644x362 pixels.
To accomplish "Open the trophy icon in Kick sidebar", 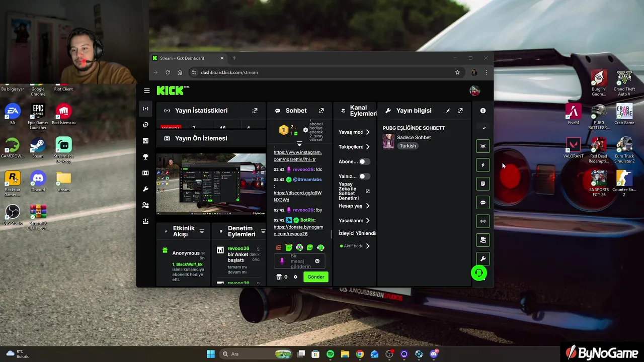I will [x=145, y=157].
